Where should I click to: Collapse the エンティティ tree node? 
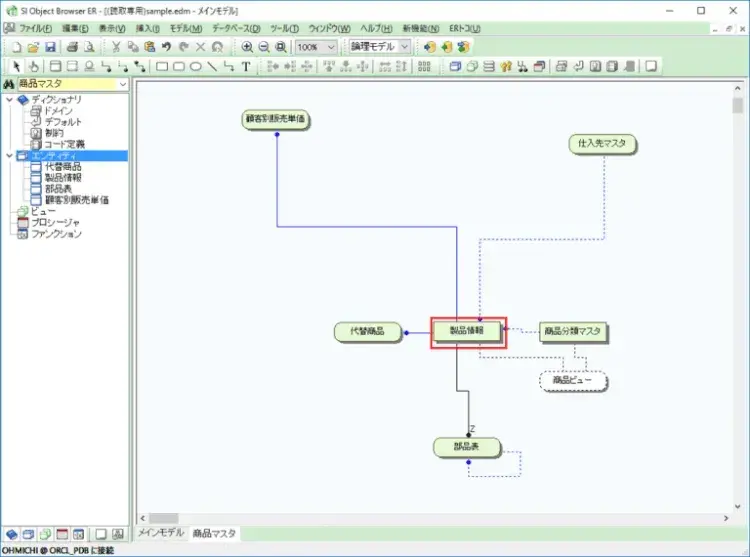[x=9, y=156]
